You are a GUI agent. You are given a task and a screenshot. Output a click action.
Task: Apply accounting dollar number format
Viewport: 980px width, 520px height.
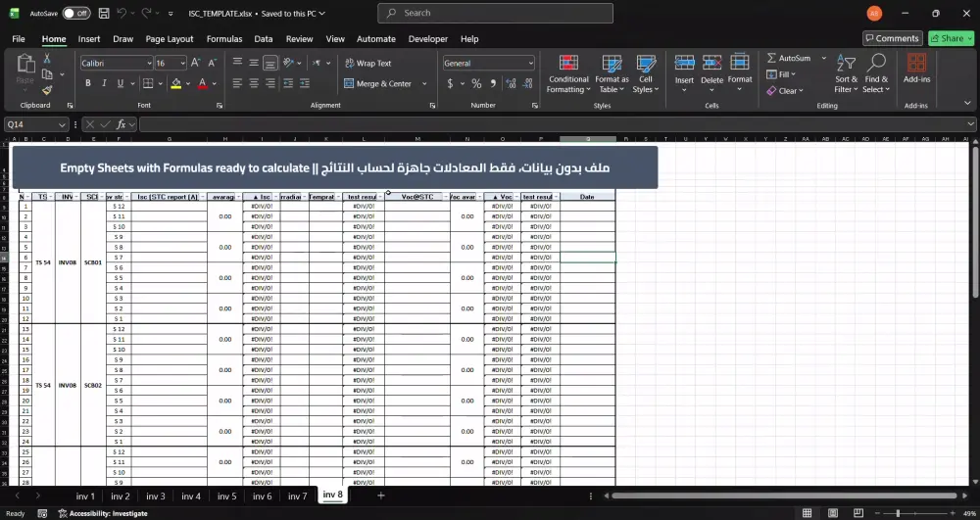tap(450, 83)
